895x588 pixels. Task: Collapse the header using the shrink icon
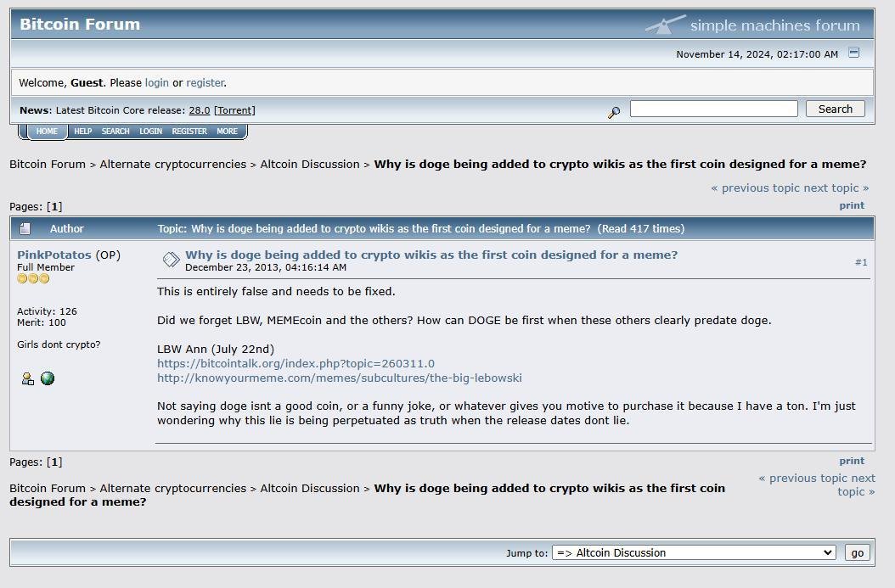pos(853,53)
